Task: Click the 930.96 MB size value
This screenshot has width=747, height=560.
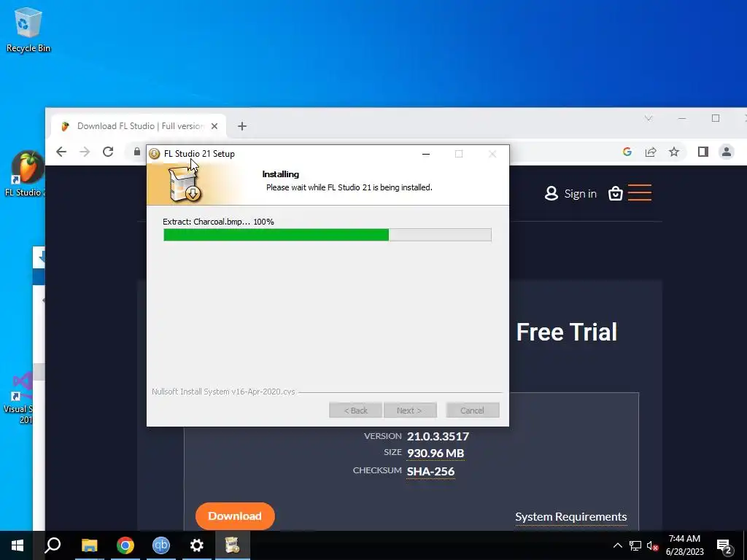Action: tap(436, 454)
